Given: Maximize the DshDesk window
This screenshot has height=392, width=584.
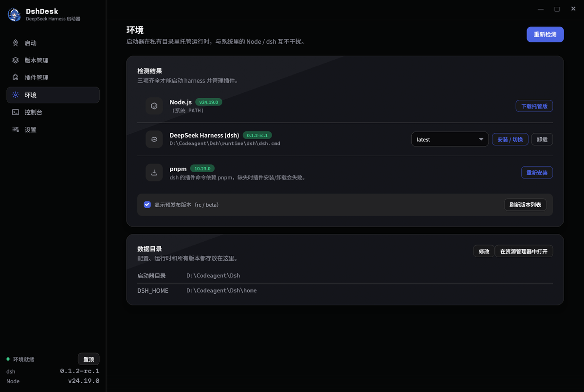Looking at the screenshot, I should (557, 9).
